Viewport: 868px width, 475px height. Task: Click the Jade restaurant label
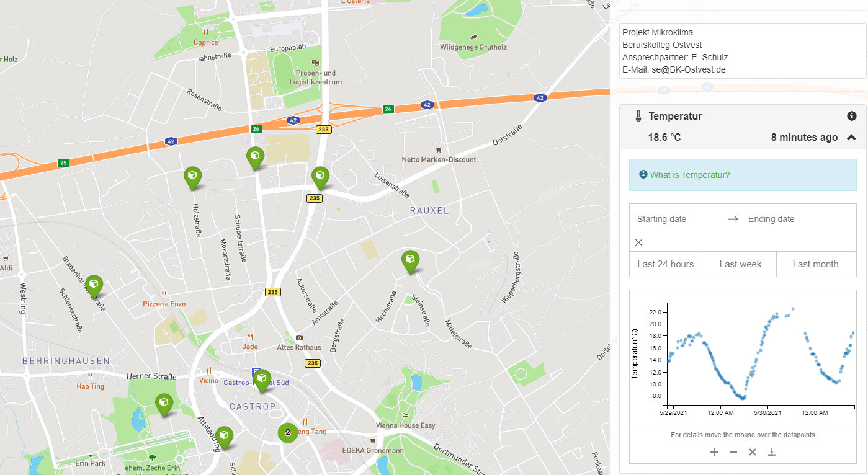click(x=250, y=347)
